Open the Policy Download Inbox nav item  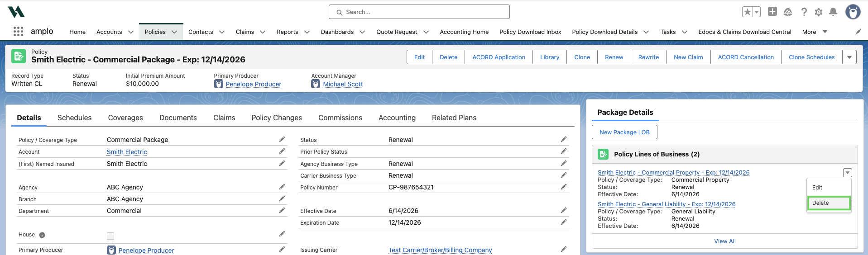[530, 32]
